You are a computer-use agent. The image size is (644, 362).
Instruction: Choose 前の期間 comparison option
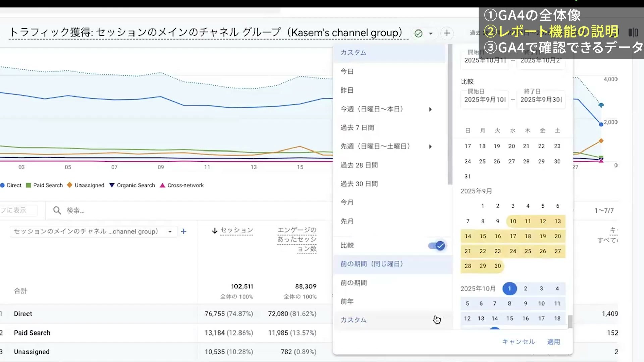click(392, 283)
